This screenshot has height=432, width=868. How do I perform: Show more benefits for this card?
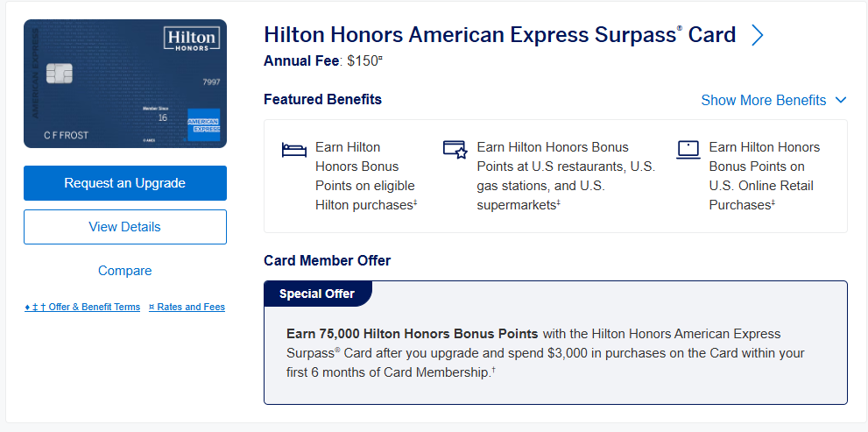click(x=764, y=100)
